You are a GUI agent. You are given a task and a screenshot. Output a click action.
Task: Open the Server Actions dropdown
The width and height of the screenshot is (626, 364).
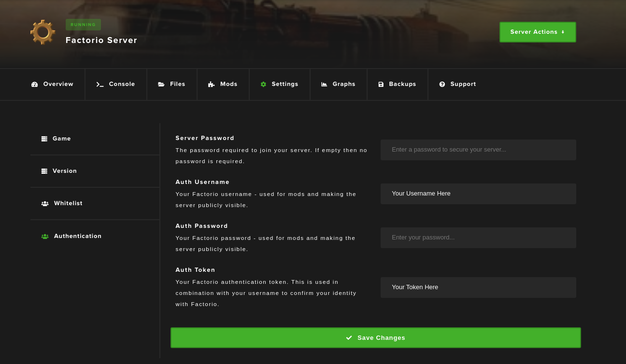(x=538, y=32)
